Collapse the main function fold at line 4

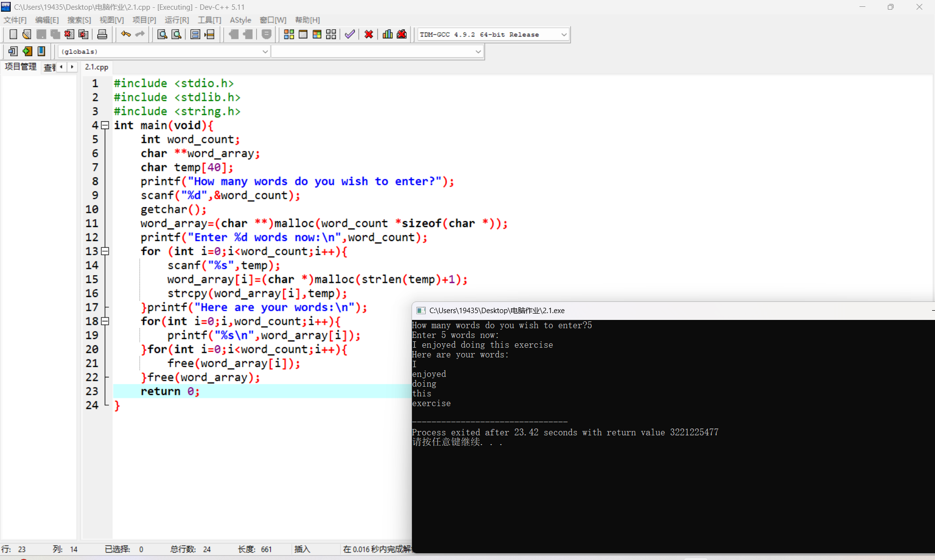click(x=105, y=126)
